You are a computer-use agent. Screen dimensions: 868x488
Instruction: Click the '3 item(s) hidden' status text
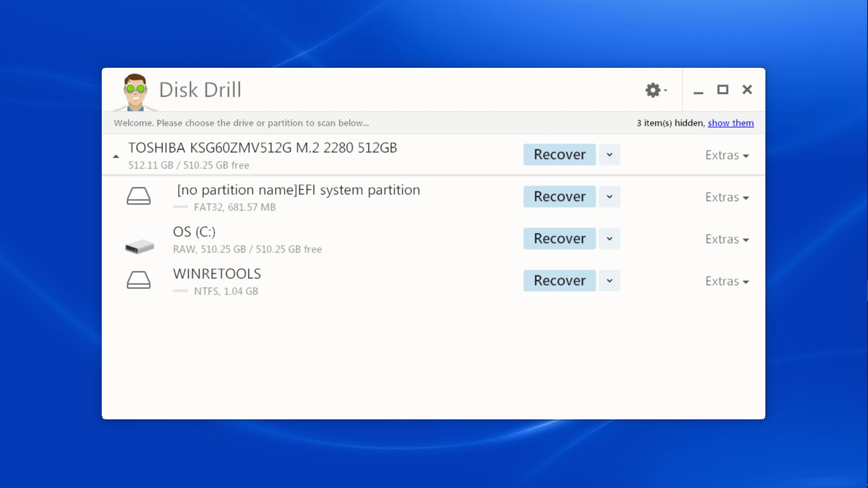671,123
